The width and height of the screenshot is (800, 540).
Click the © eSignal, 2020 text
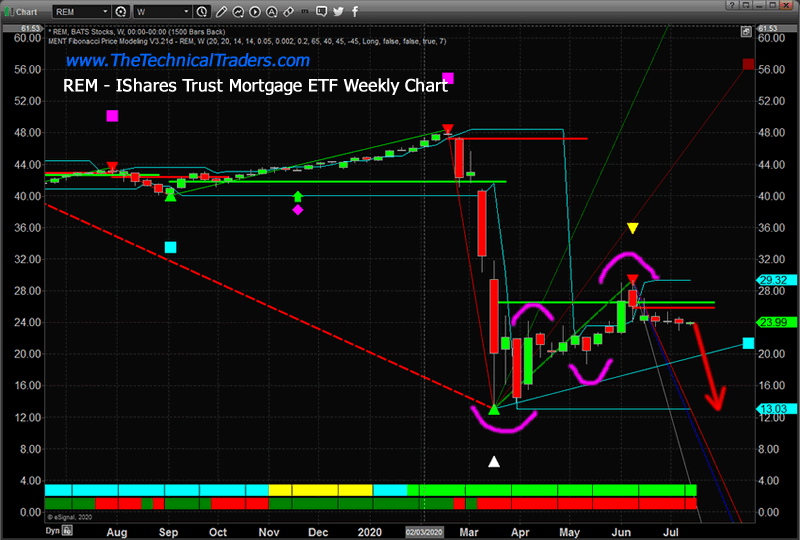(70, 518)
